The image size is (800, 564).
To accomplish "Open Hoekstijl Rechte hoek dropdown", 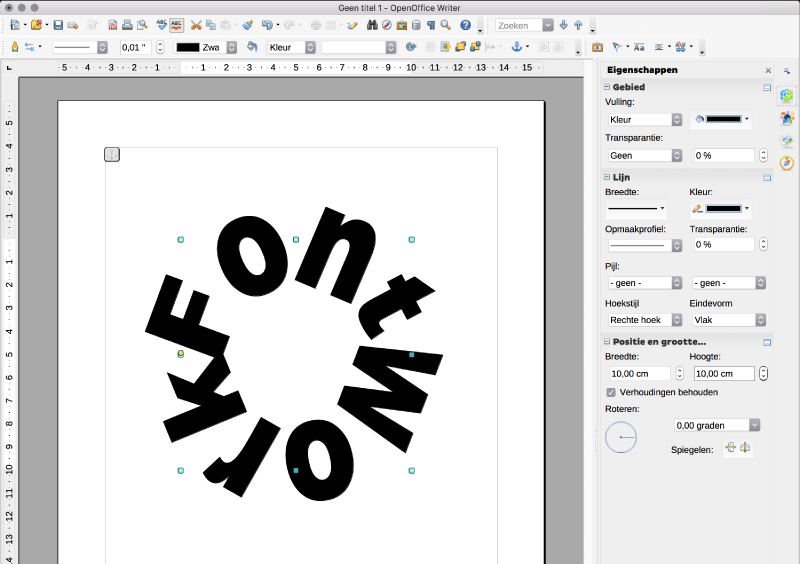I will (645, 320).
